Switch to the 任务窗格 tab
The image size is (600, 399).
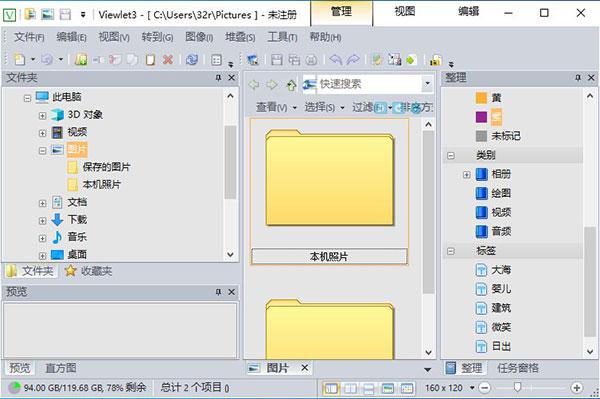[x=518, y=368]
